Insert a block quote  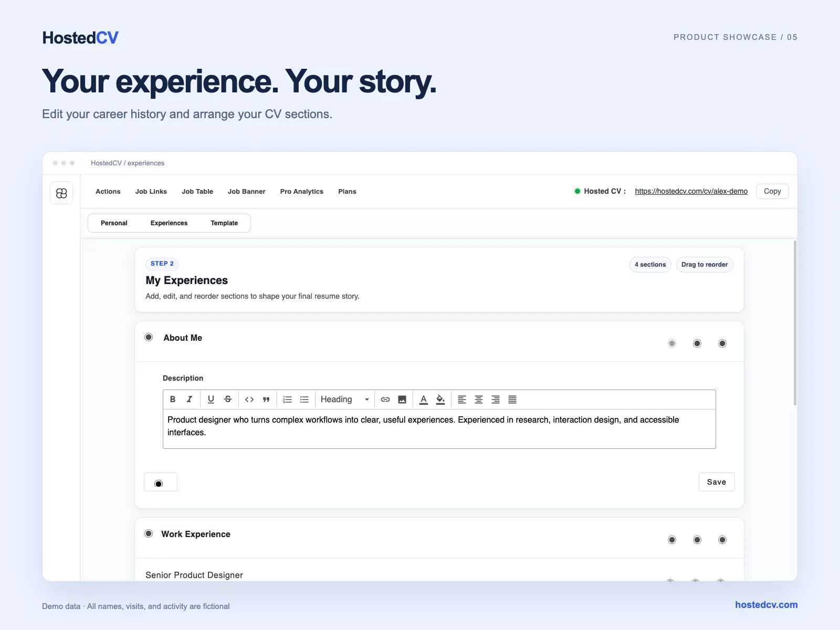coord(266,400)
